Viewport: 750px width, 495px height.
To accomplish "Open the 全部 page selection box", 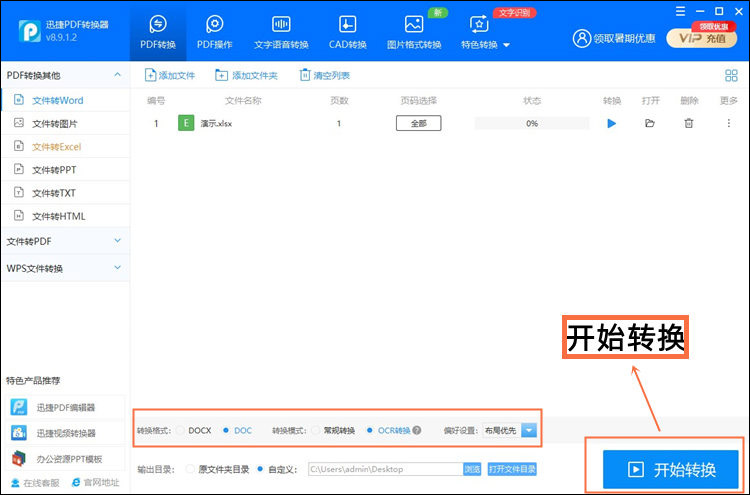I will (x=419, y=123).
